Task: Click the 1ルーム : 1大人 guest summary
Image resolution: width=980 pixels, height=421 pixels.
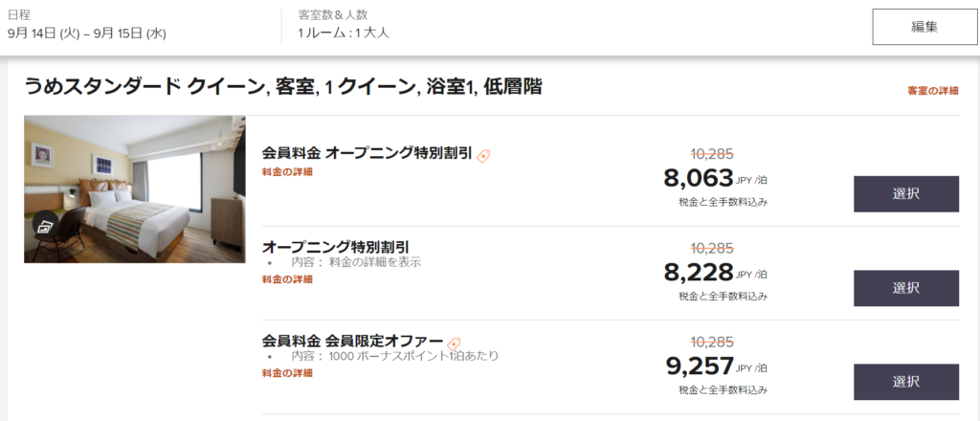Action: click(x=344, y=33)
